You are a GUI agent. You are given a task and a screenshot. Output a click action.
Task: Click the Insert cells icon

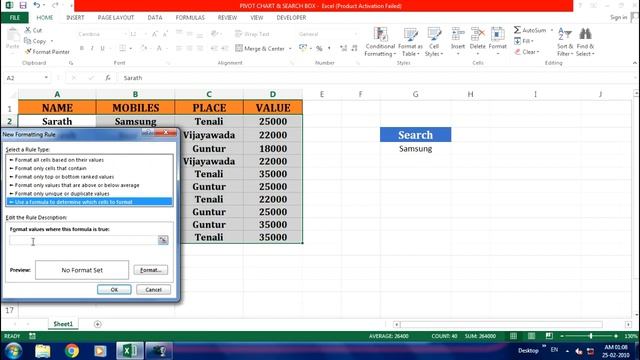click(458, 35)
